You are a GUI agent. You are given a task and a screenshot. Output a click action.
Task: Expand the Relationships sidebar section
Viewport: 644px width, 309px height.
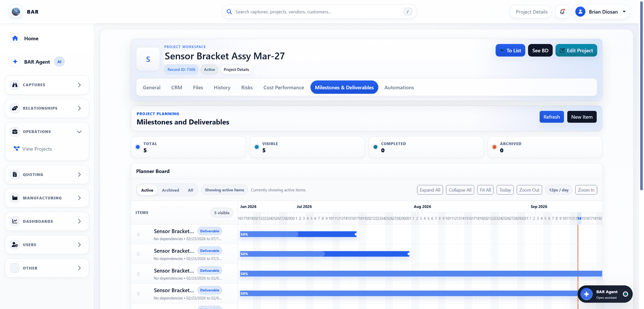[x=79, y=108]
